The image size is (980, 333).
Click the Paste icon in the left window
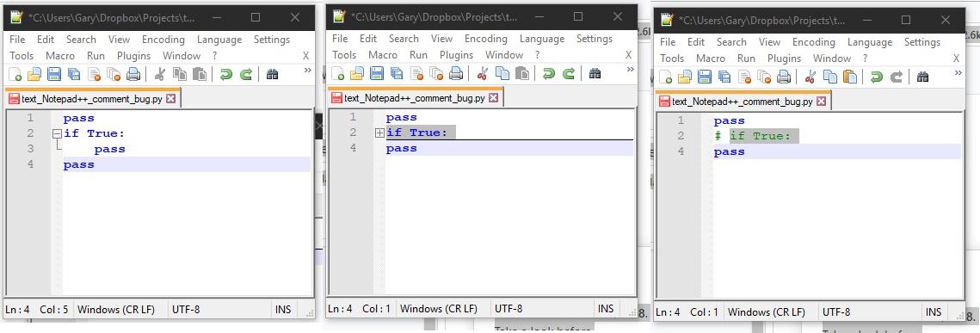click(x=200, y=74)
